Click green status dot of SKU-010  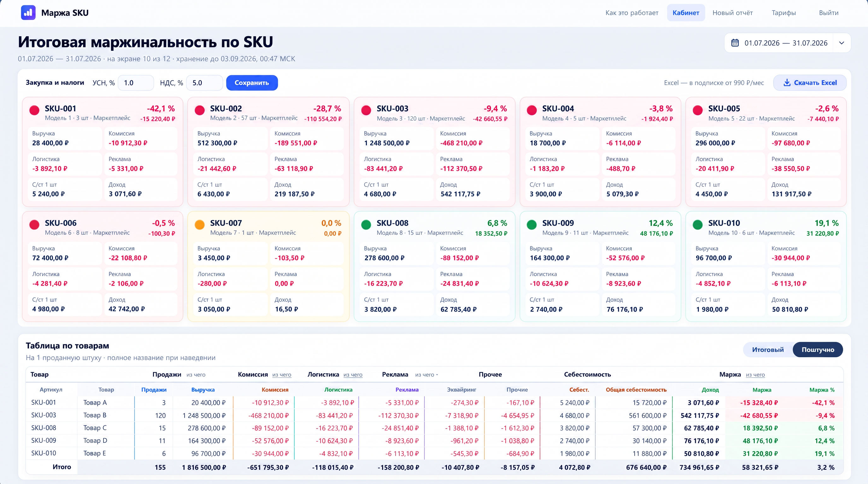[697, 225]
